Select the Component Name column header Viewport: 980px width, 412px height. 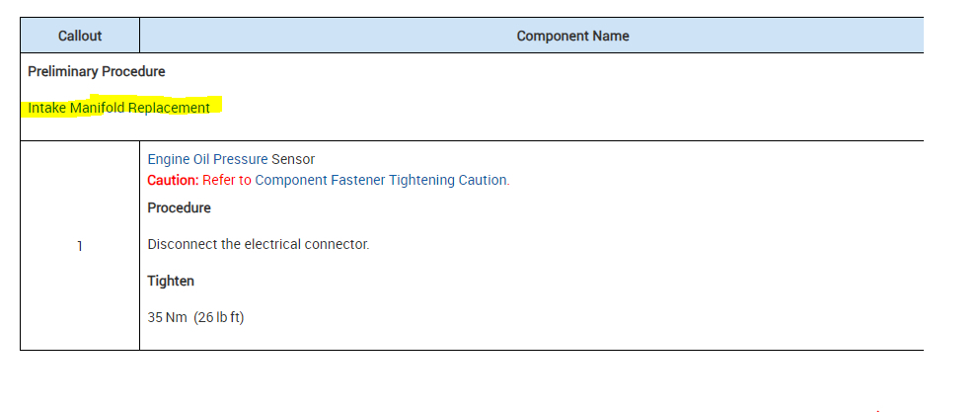pos(572,36)
